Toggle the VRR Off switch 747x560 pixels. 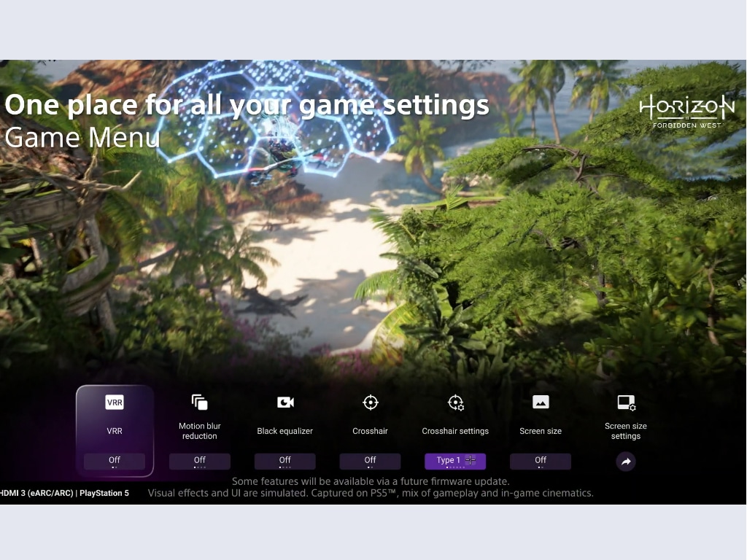(x=115, y=461)
